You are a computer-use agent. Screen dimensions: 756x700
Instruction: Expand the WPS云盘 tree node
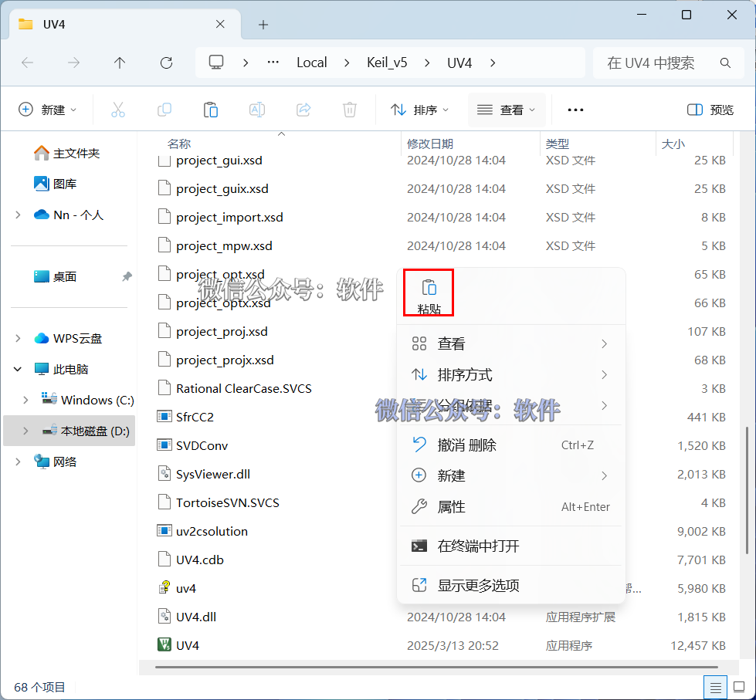coord(18,338)
